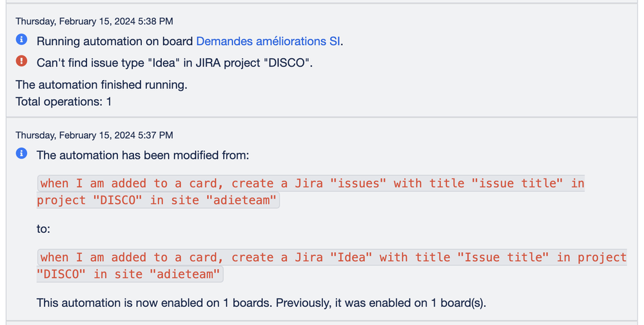This screenshot has height=325, width=644.
Task: Click the original command code block with "issues"
Action: [311, 192]
